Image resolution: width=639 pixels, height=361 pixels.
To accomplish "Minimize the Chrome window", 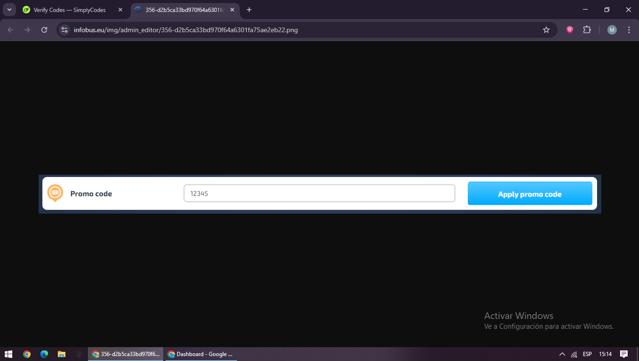I will click(x=585, y=9).
